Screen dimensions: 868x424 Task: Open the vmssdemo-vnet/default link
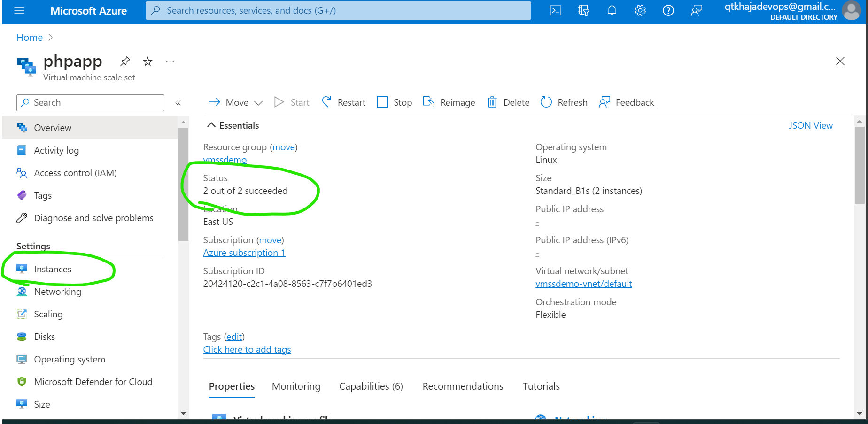583,284
